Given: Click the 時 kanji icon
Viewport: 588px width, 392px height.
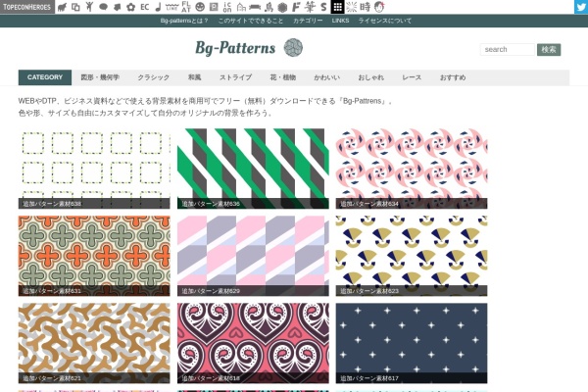Looking at the screenshot, I should pyautogui.click(x=366, y=7).
